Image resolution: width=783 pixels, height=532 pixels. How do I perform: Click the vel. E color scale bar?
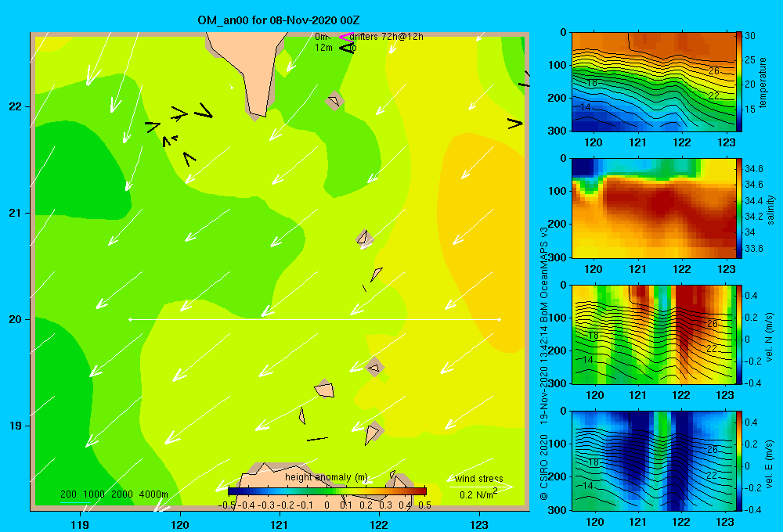pyautogui.click(x=739, y=461)
